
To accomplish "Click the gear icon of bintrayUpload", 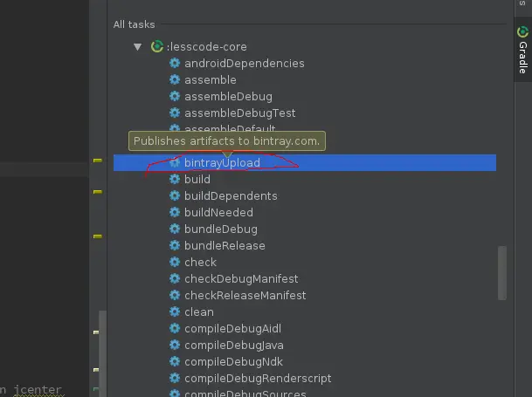I will [175, 163].
